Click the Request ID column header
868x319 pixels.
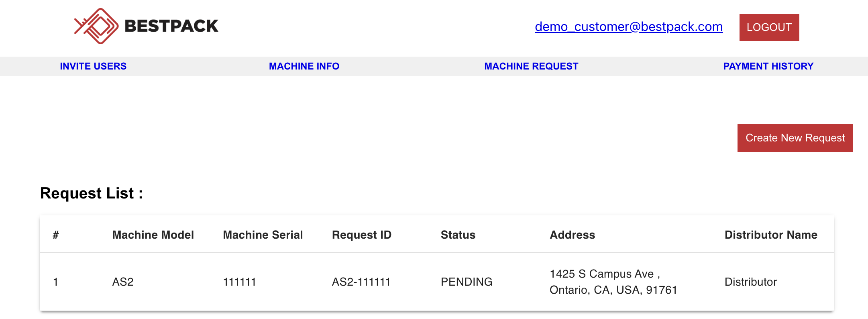click(361, 235)
